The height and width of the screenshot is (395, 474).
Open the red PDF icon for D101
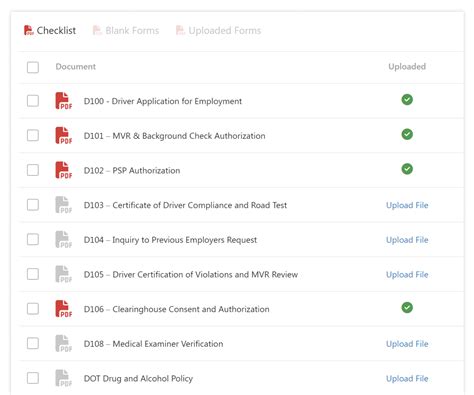63,135
